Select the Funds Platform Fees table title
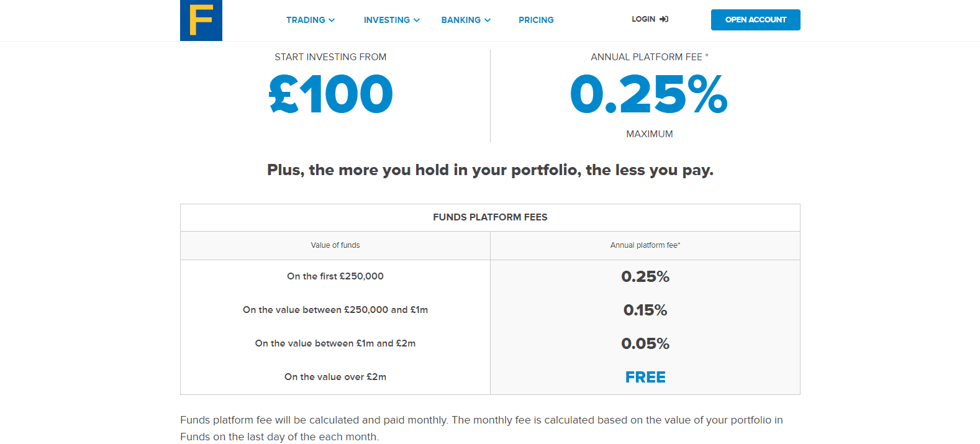 490,217
